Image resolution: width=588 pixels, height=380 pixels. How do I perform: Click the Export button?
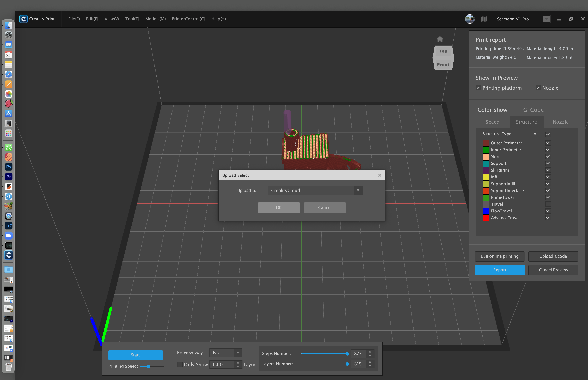(499, 270)
